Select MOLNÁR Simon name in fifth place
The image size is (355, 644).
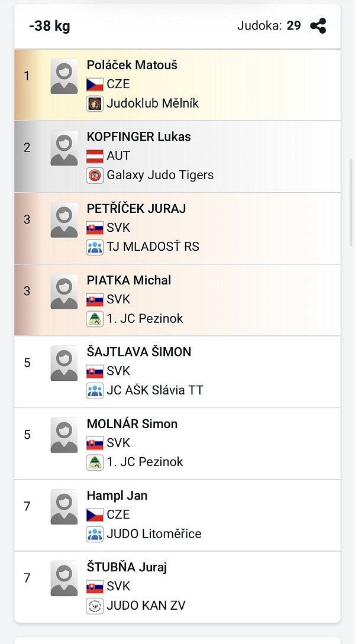pos(132,424)
